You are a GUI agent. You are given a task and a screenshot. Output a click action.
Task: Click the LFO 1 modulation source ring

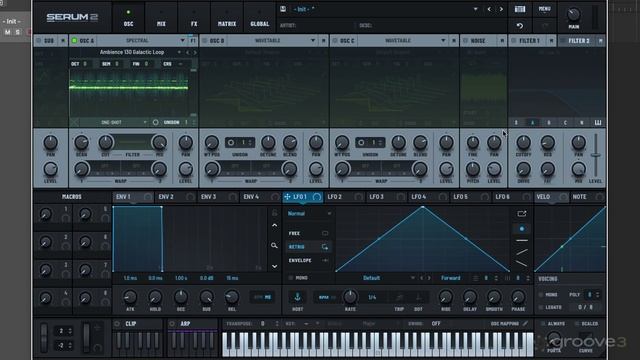coord(317,197)
